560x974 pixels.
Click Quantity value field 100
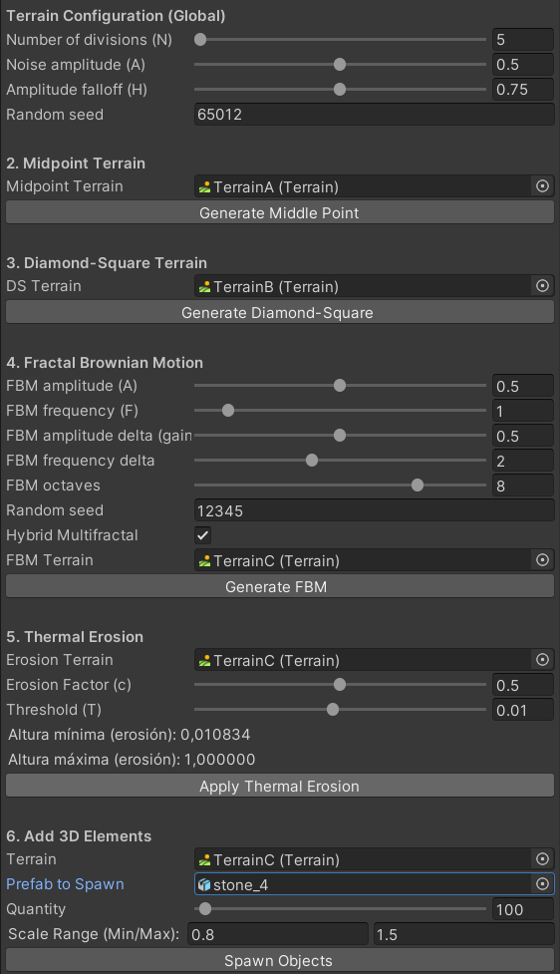click(x=523, y=909)
